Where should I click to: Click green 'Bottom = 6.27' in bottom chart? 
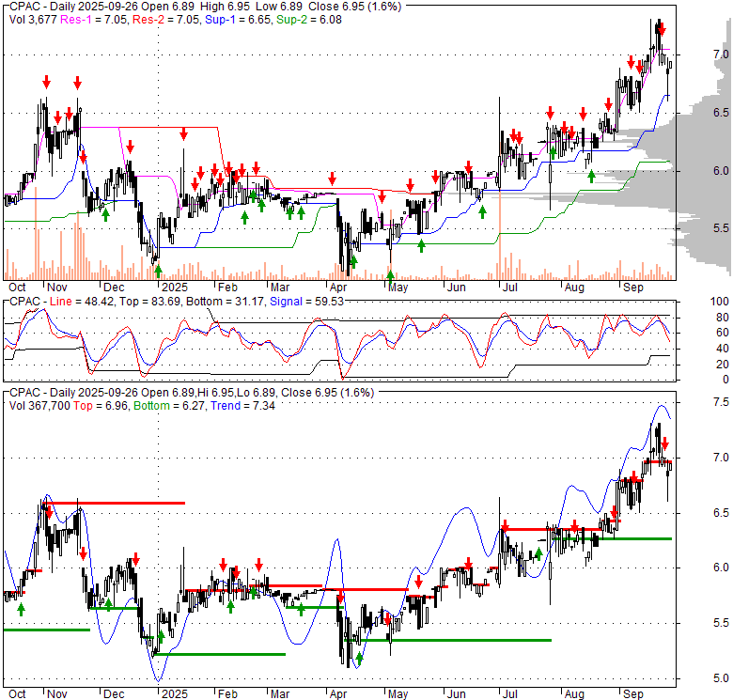(x=169, y=406)
